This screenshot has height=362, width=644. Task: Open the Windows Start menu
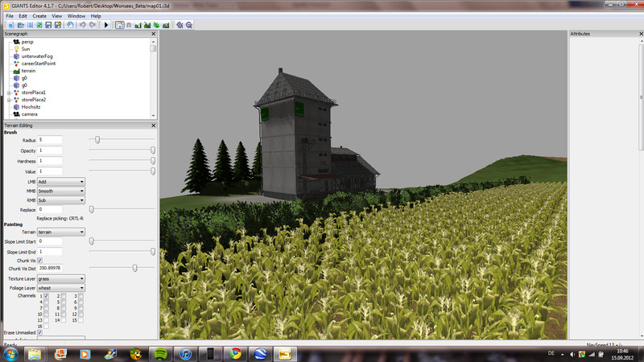click(x=10, y=354)
